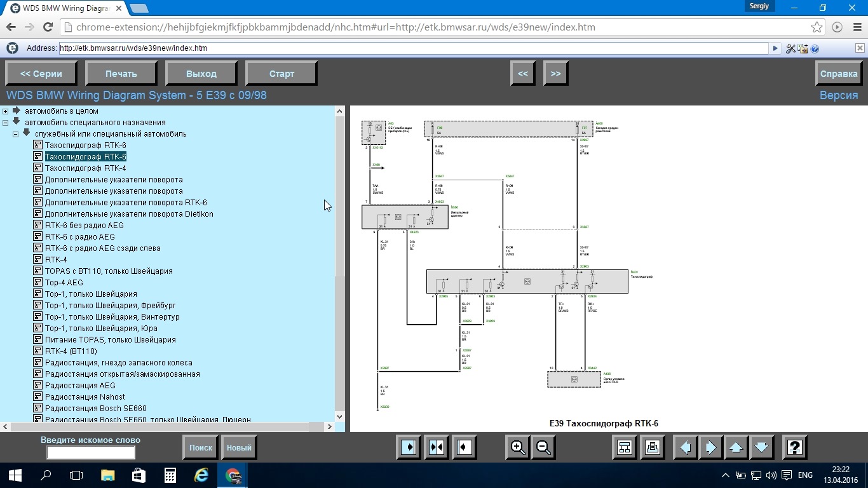Image resolution: width=868 pixels, height=488 pixels.
Task: Open Windows Start menu
Action: click(15, 475)
